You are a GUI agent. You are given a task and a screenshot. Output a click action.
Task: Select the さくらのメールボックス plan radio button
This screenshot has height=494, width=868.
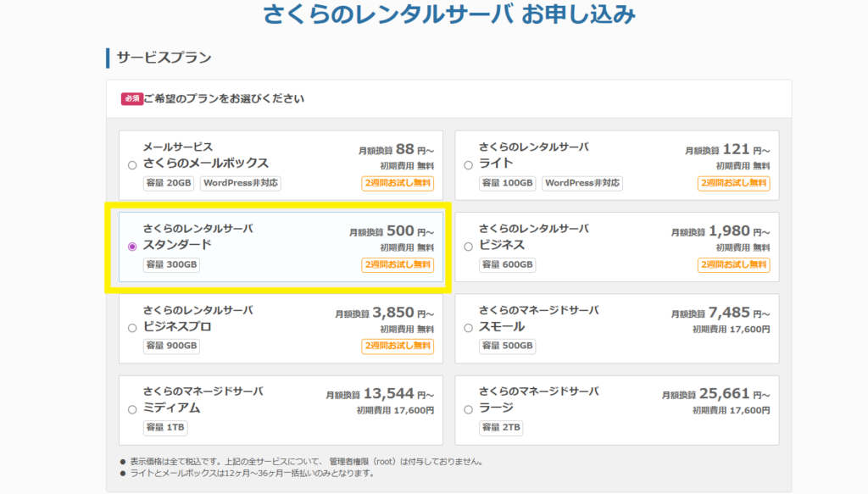131,165
